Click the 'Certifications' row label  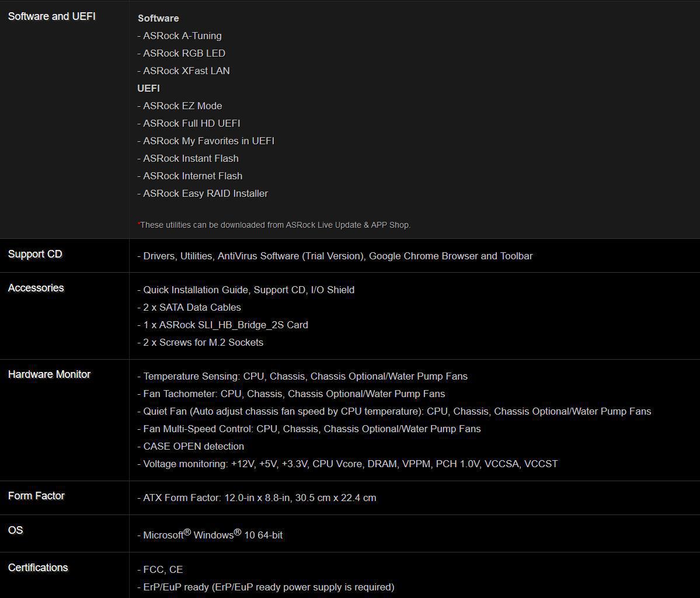tap(38, 568)
